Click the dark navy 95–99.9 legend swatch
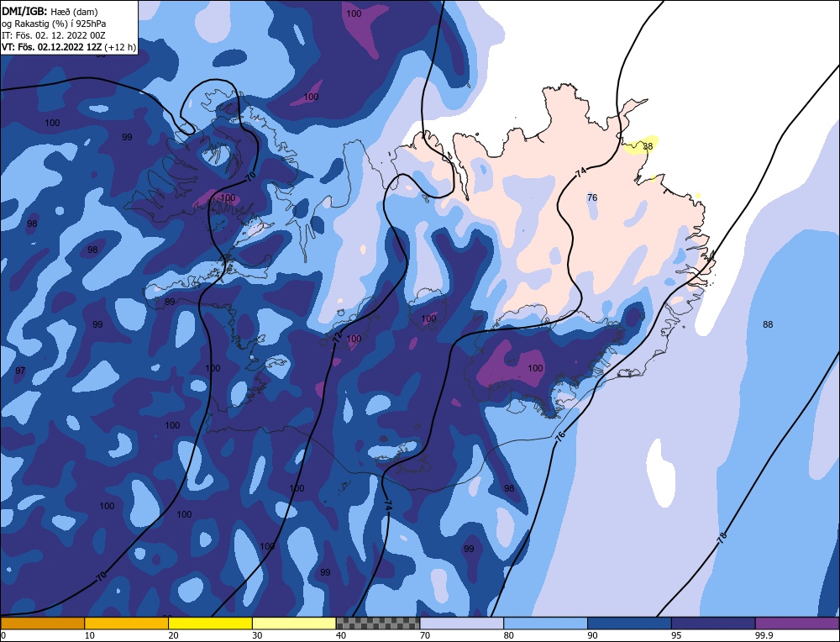Image resolution: width=840 pixels, height=642 pixels. click(x=713, y=623)
